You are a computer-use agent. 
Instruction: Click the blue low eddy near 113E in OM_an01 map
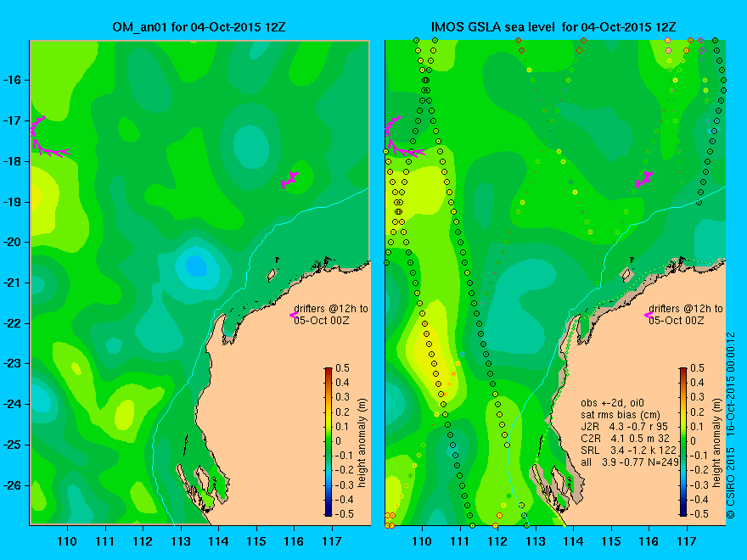[196, 266]
